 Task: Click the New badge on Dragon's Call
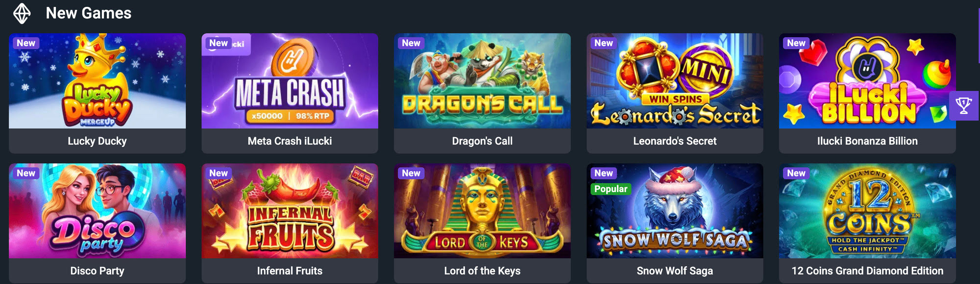tap(411, 43)
